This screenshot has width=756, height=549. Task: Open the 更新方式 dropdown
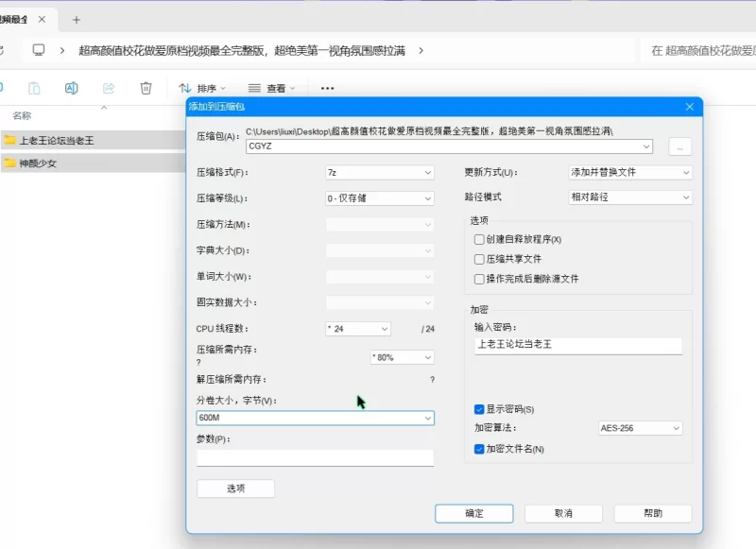coord(630,172)
